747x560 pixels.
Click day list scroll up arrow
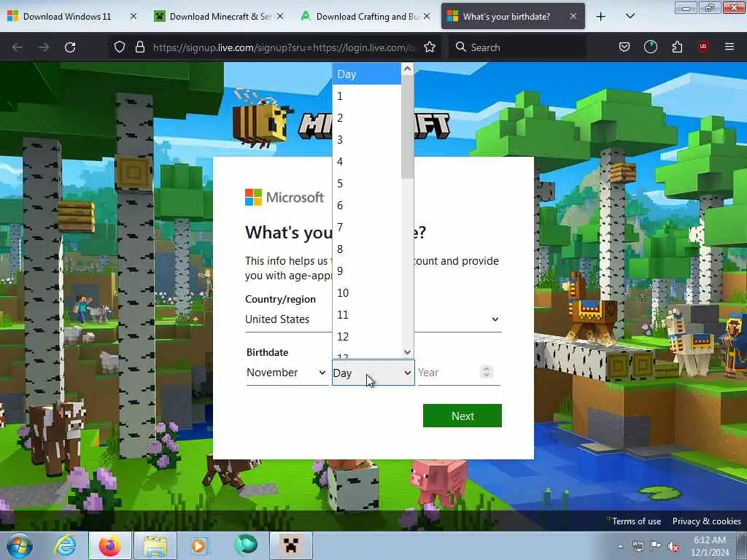click(407, 69)
